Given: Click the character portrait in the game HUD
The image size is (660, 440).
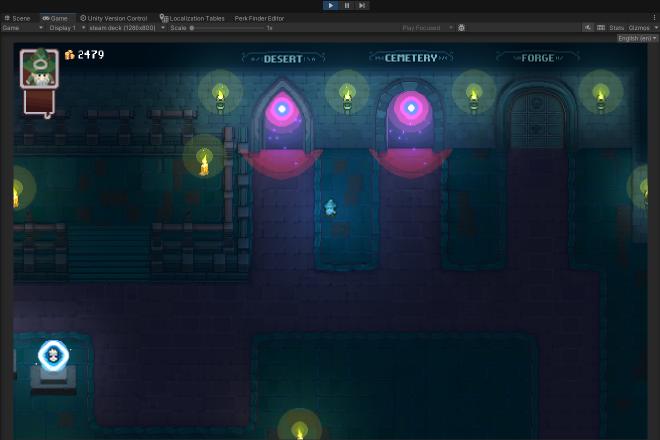Looking at the screenshot, I should 38,69.
